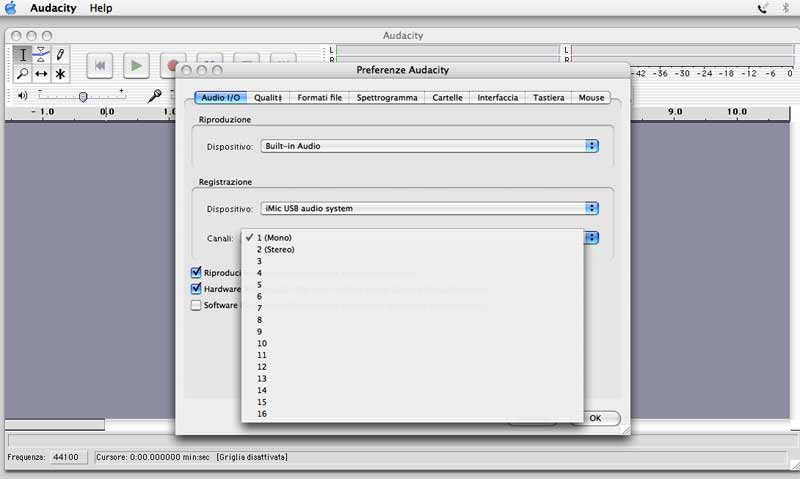Click the phone icon in menu bar
The height and width of the screenshot is (479, 800).
tap(763, 8)
